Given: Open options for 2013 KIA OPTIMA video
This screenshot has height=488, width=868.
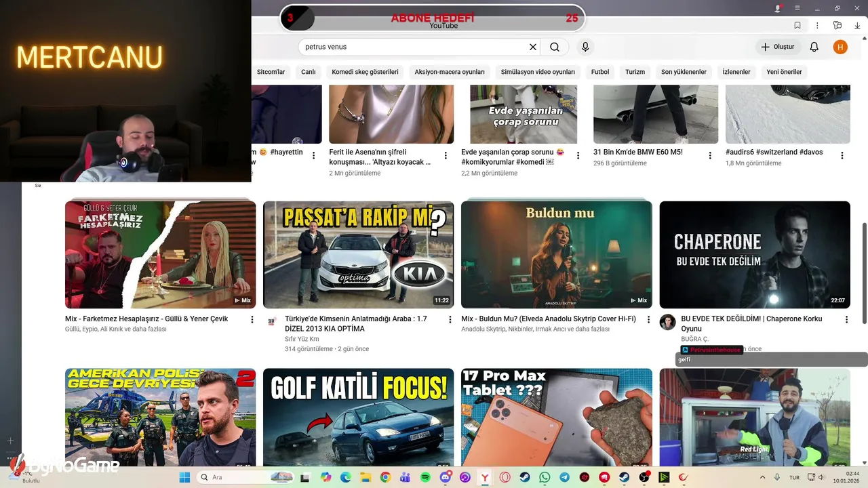Looking at the screenshot, I should point(450,319).
